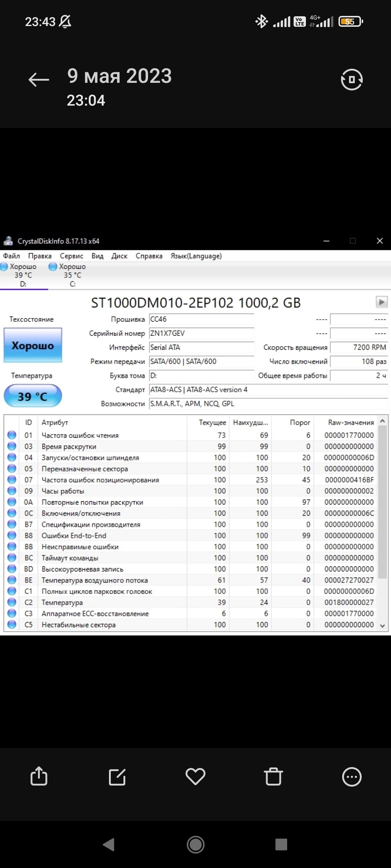The width and height of the screenshot is (391, 868).
Task: Select row Включения/отключения
Action: [x=191, y=513]
